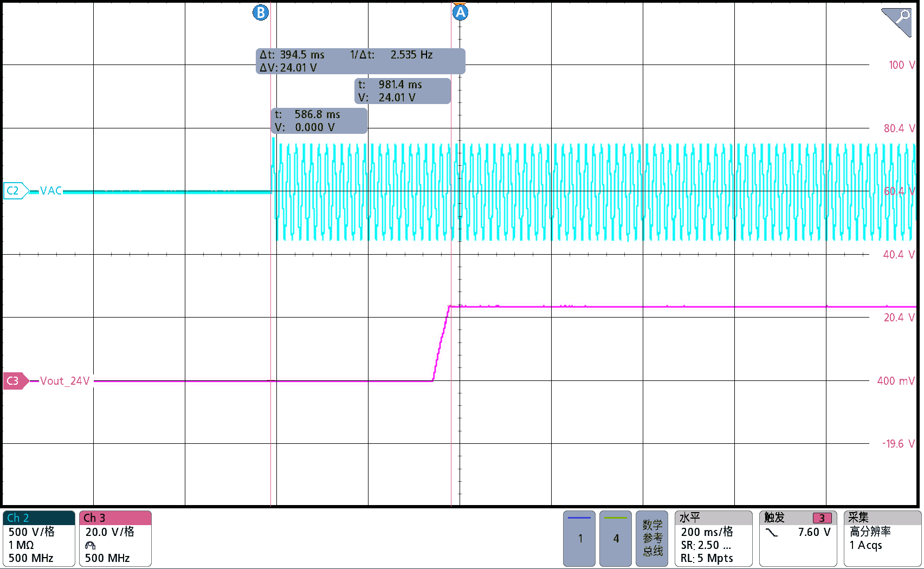Click 1 MΩ impedance in Ch 2

[x=21, y=545]
